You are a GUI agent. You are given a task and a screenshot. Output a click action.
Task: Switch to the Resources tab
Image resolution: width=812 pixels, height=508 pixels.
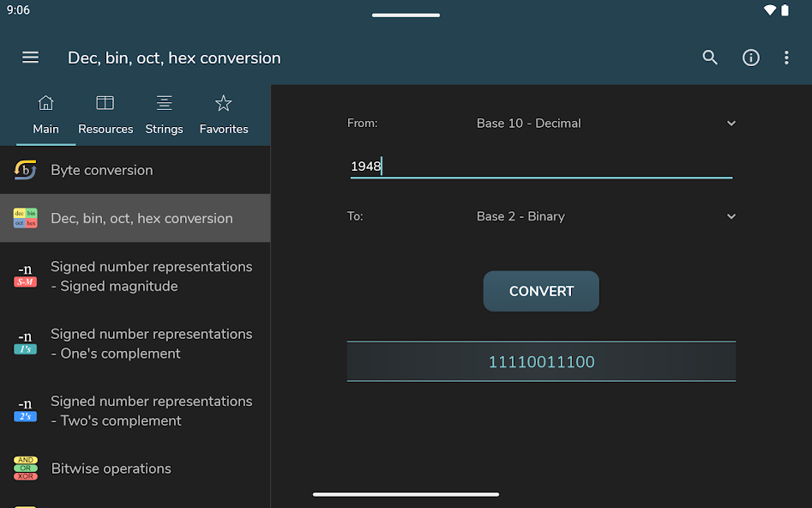(x=105, y=115)
